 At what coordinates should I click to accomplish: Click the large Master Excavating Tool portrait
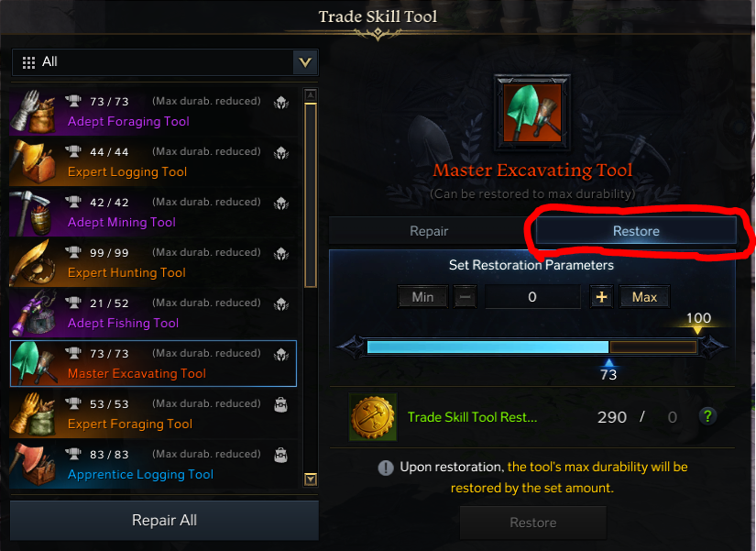click(532, 113)
